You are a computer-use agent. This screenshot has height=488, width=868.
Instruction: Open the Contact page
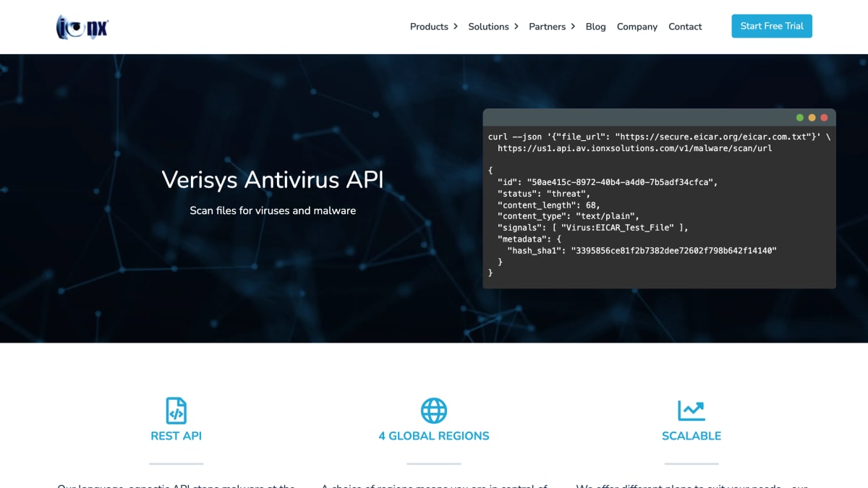pos(685,27)
